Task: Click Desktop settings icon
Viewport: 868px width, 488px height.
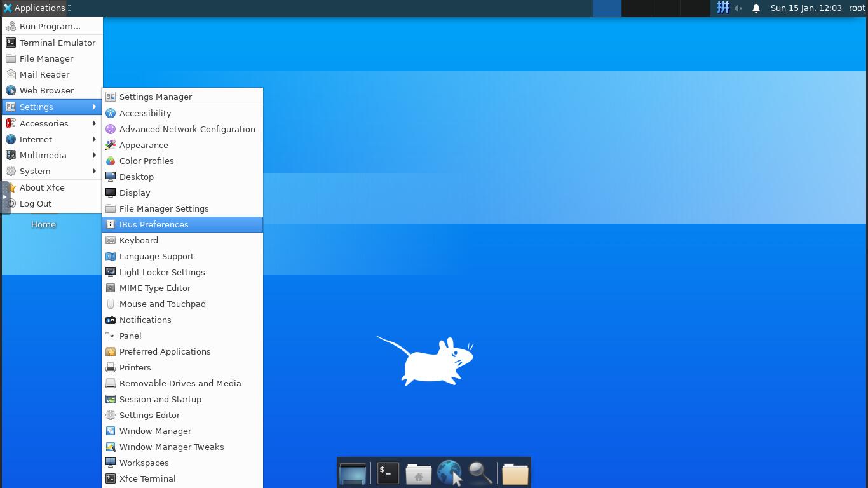Action: pos(111,177)
